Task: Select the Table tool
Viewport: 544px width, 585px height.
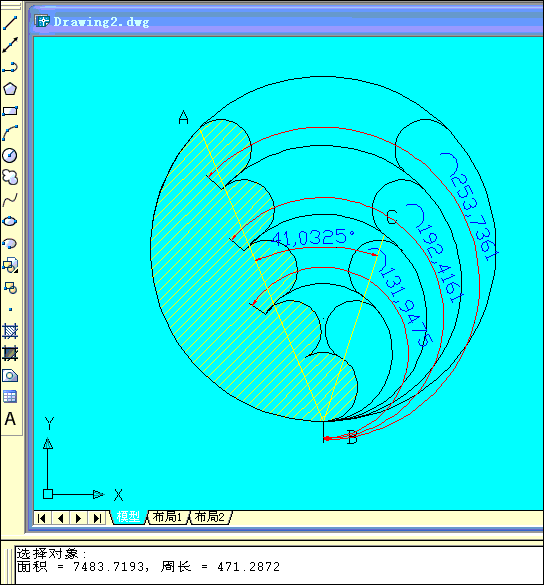Action: click(x=10, y=397)
